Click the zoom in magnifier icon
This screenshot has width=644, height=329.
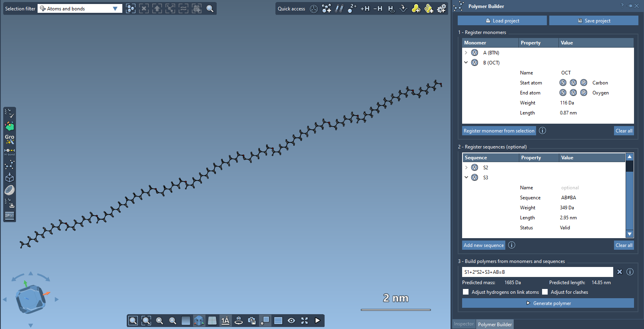tap(160, 321)
